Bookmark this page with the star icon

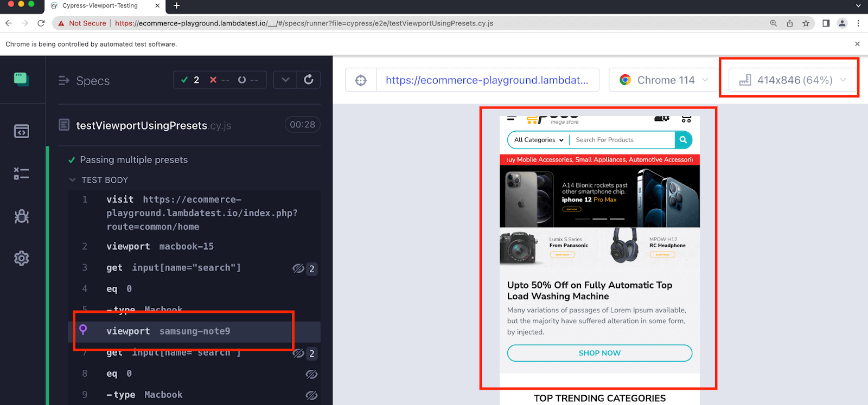click(x=806, y=23)
